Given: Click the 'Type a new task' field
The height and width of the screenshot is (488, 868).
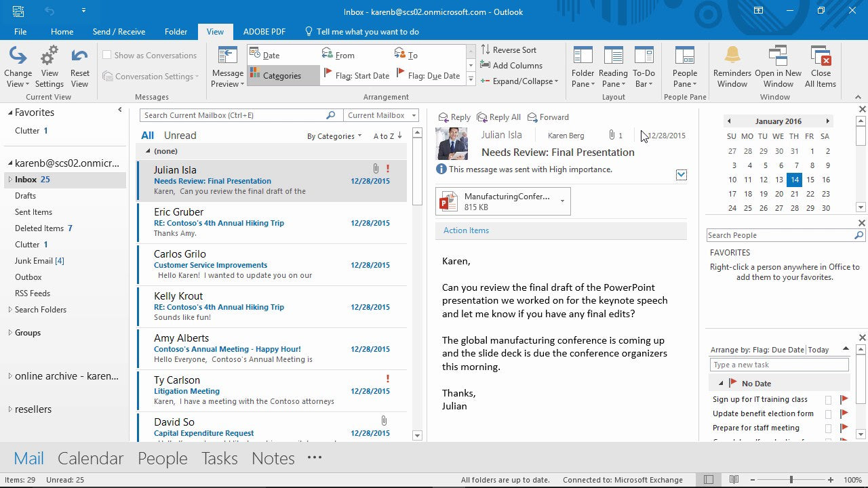Looking at the screenshot, I should point(778,364).
